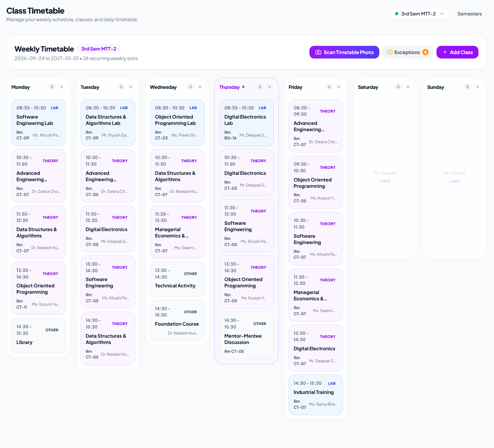The width and height of the screenshot is (494, 448).
Task: Click the orange exceptions count badge 8
Action: point(425,52)
